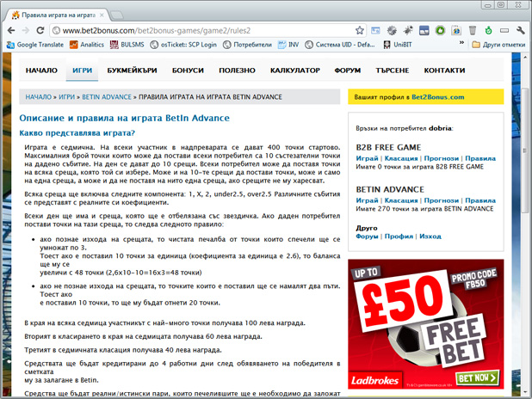Open the osTicket SCP Login bookmark

[x=183, y=45]
